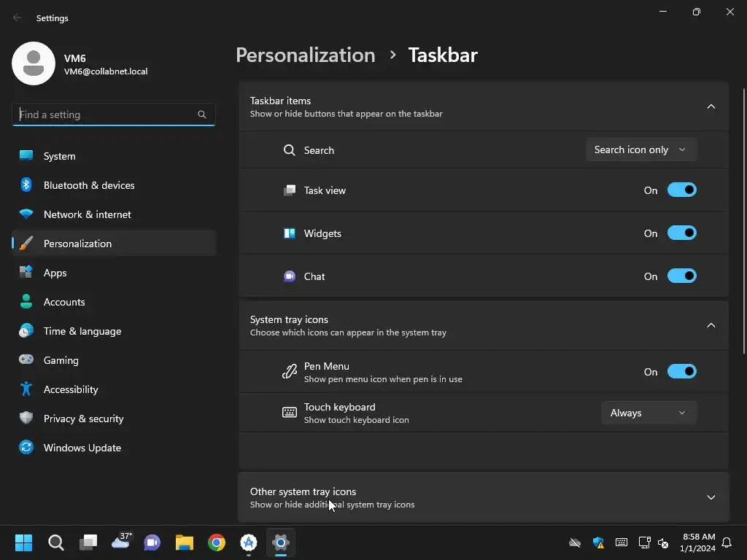
Task: Click inside the Find a setting box
Action: pyautogui.click(x=113, y=114)
